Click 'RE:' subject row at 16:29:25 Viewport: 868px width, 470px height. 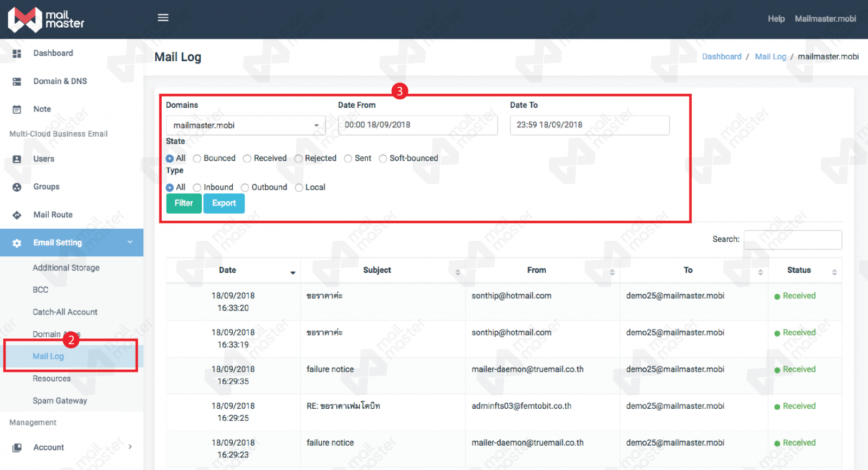pos(343,406)
